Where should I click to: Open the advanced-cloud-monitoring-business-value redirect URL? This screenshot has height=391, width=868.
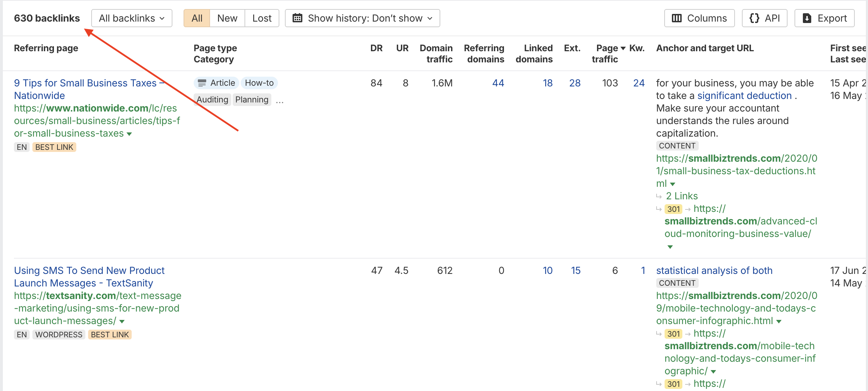(x=741, y=221)
